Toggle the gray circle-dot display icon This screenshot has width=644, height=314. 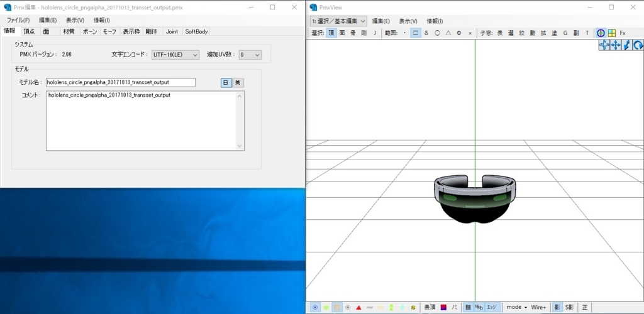click(x=348, y=308)
